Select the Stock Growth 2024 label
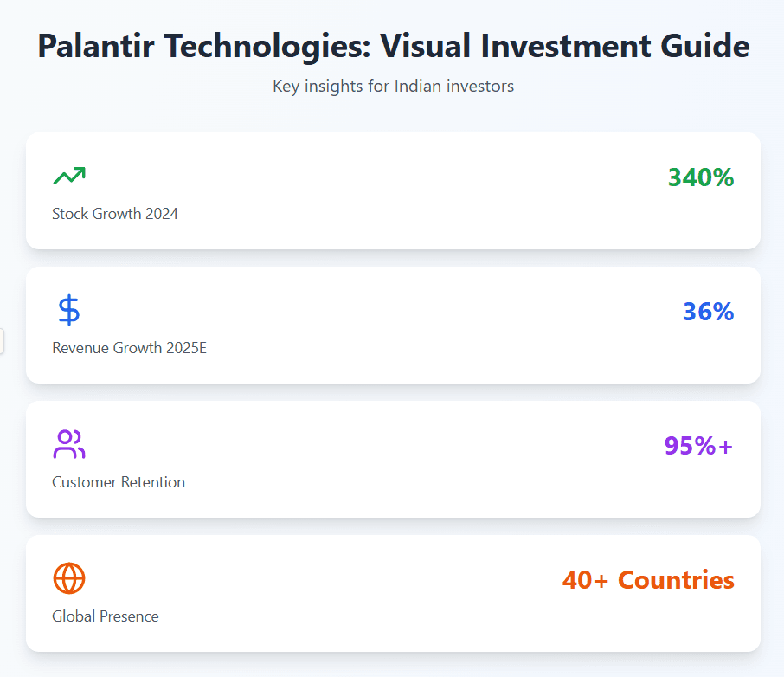The height and width of the screenshot is (677, 784). (115, 214)
